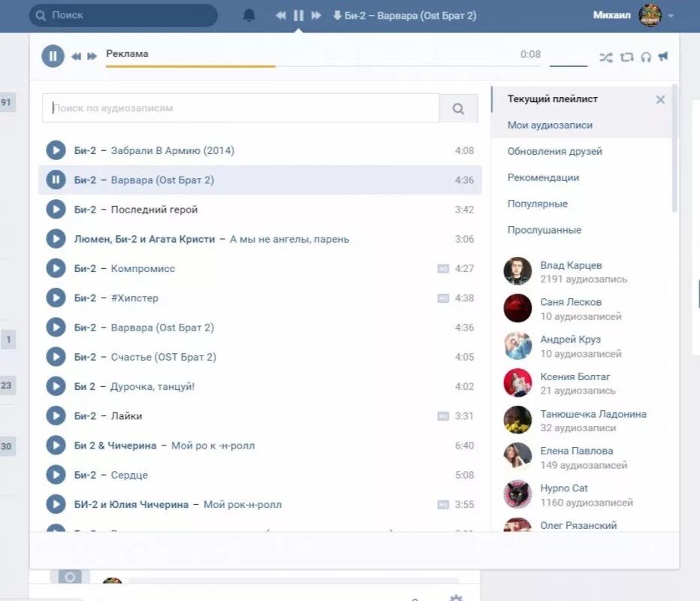Click the camera icon below the player popup
Viewport: 700px width, 601px height.
[70, 577]
